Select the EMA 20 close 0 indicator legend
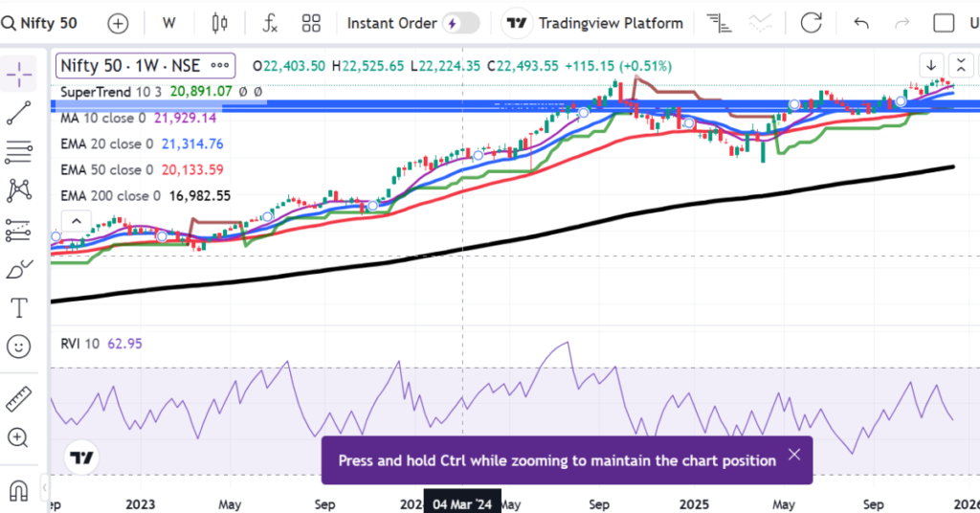 106,145
